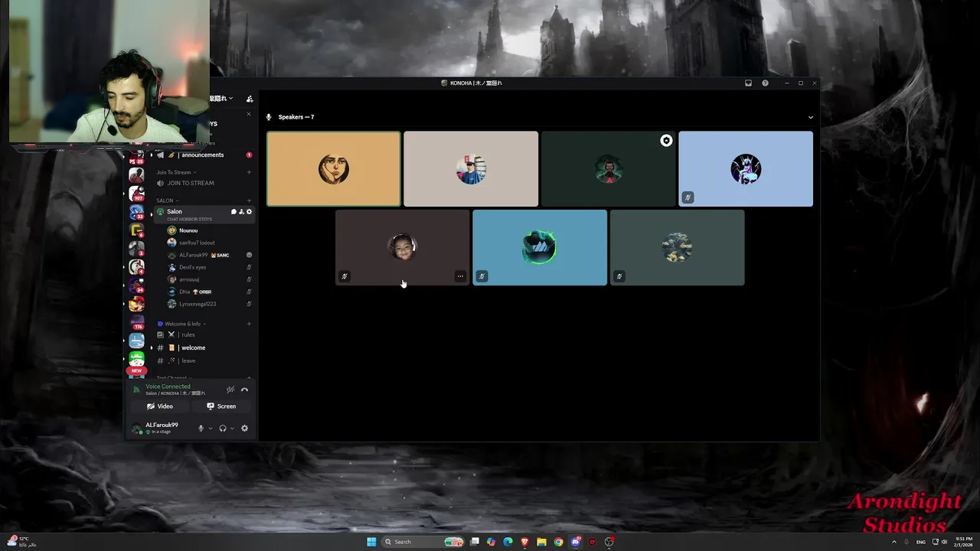Launch Brave browser from taskbar
The height and width of the screenshot is (551, 980).
(x=524, y=542)
